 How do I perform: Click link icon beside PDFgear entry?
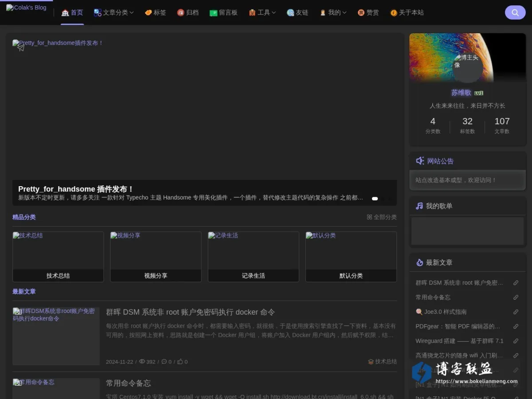[x=516, y=327]
